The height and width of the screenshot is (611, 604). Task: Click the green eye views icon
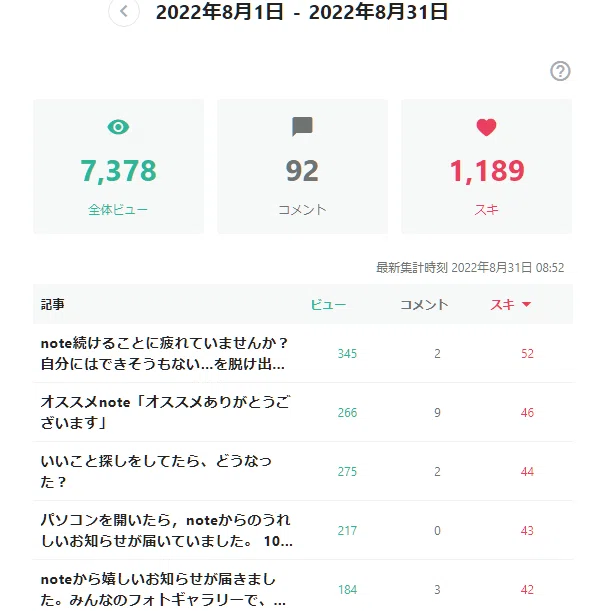pos(118,127)
